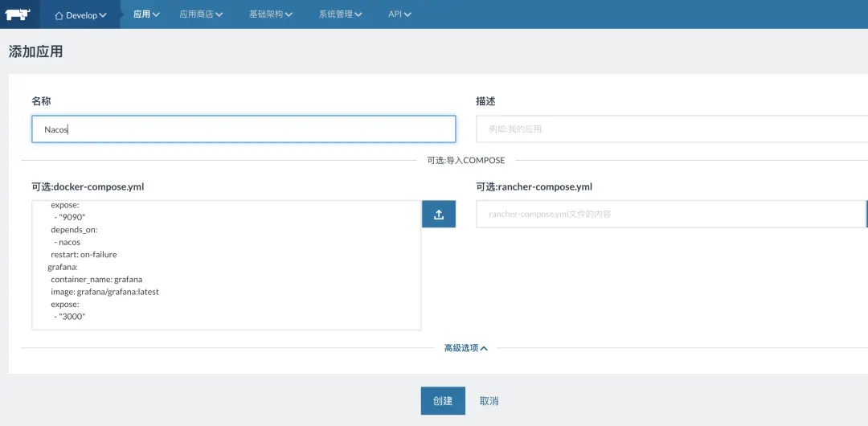This screenshot has height=426, width=868.
Task: Open the Develop environment dropdown
Action: (80, 15)
